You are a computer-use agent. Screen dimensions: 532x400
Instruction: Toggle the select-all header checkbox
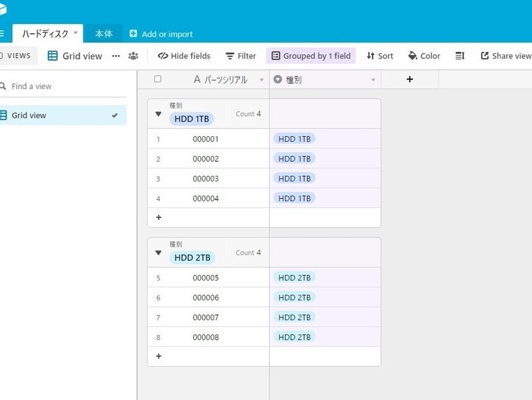point(158,79)
